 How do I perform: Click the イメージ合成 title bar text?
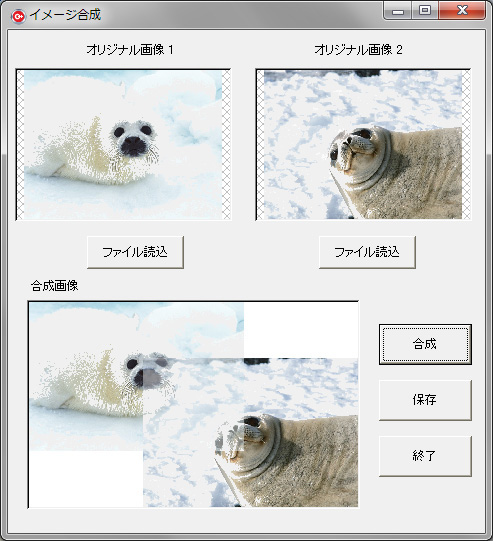coord(65,14)
